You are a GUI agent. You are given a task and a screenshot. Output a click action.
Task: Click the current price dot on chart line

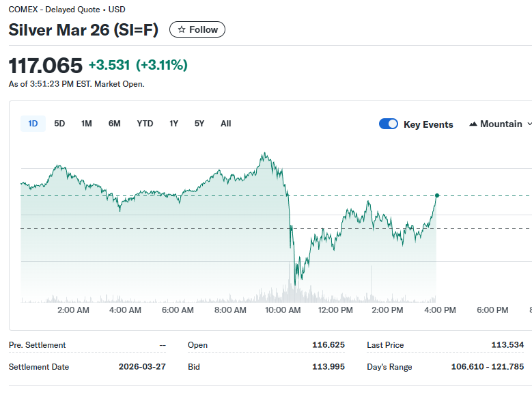click(437, 195)
